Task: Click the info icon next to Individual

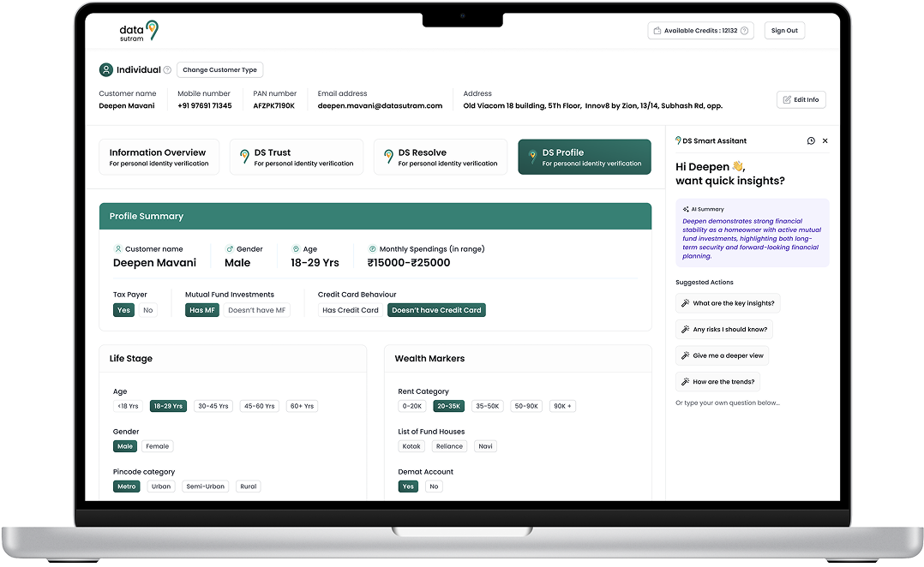Action: (167, 70)
